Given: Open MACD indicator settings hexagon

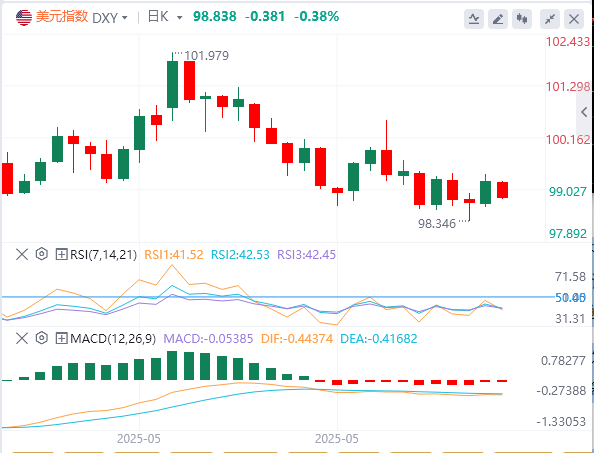Looking at the screenshot, I should click(x=42, y=338).
